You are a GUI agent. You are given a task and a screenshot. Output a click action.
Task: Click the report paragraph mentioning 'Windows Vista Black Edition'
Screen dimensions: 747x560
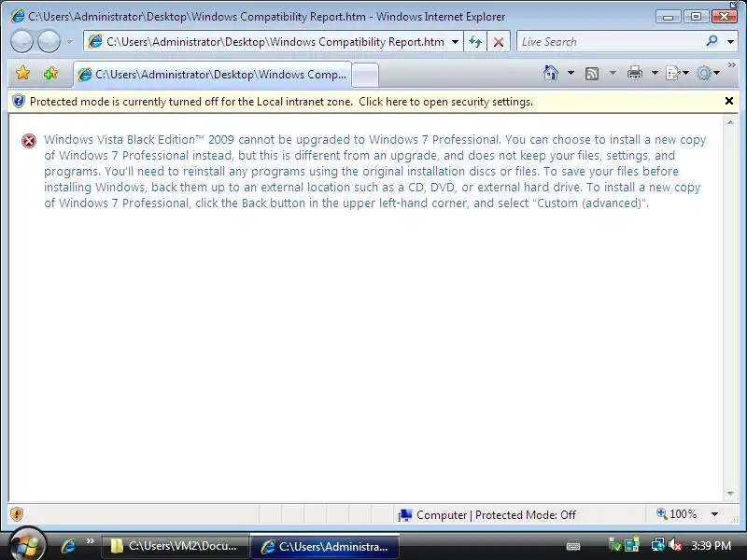click(375, 171)
